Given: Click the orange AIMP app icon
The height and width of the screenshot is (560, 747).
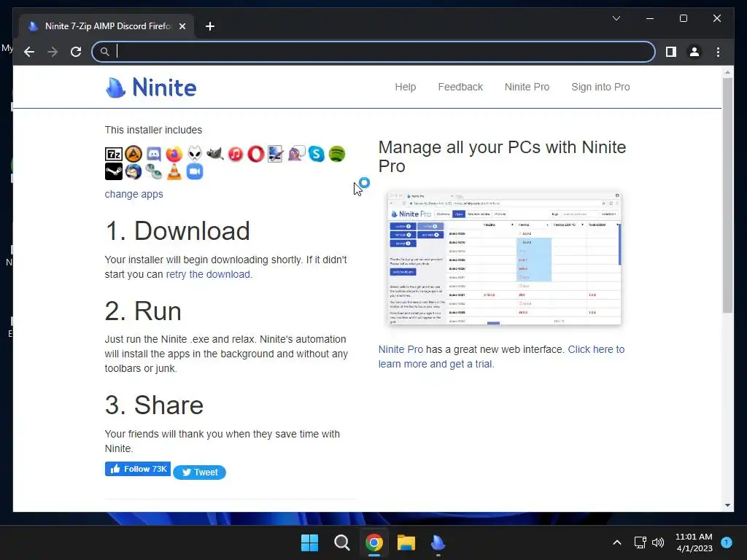Looking at the screenshot, I should pyautogui.click(x=133, y=154).
